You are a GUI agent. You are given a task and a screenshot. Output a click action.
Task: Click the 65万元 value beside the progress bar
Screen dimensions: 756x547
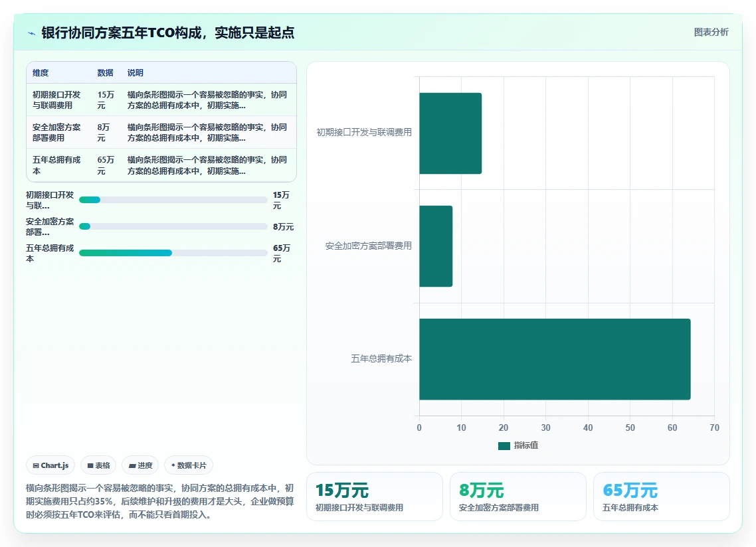[x=282, y=253]
